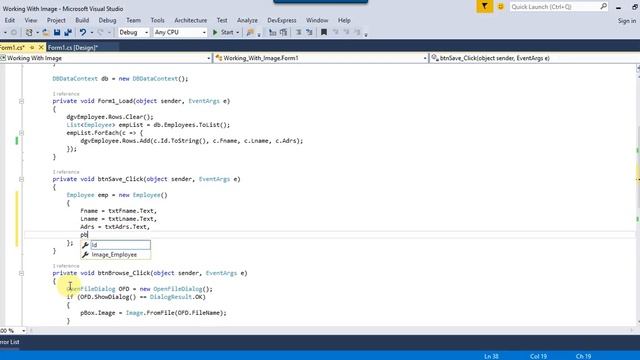
Task: Click the Sign in link
Action: point(627,20)
